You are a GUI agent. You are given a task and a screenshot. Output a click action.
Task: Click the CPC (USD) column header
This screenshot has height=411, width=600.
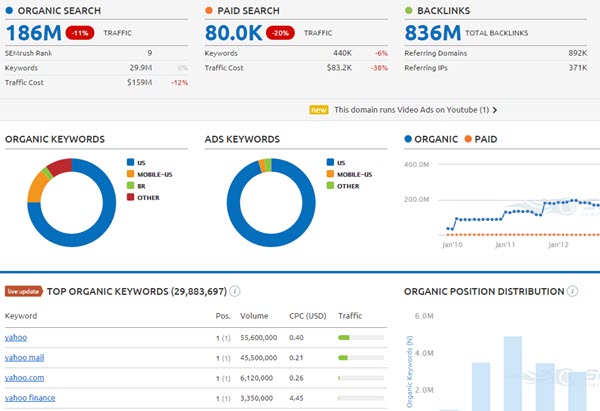[308, 316]
